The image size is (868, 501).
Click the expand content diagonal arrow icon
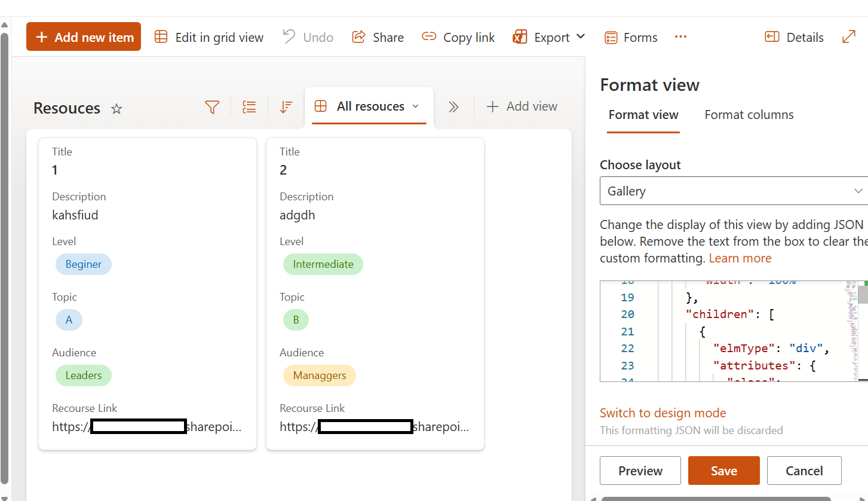(x=848, y=37)
